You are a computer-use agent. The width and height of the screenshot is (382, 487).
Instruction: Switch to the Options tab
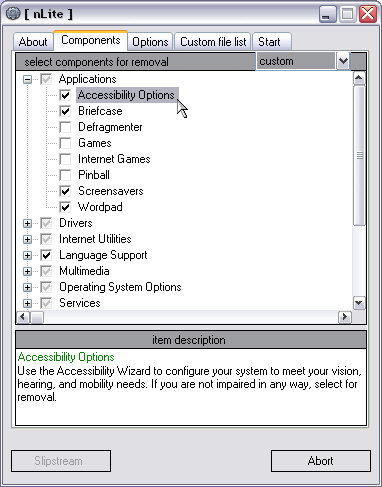tap(150, 42)
